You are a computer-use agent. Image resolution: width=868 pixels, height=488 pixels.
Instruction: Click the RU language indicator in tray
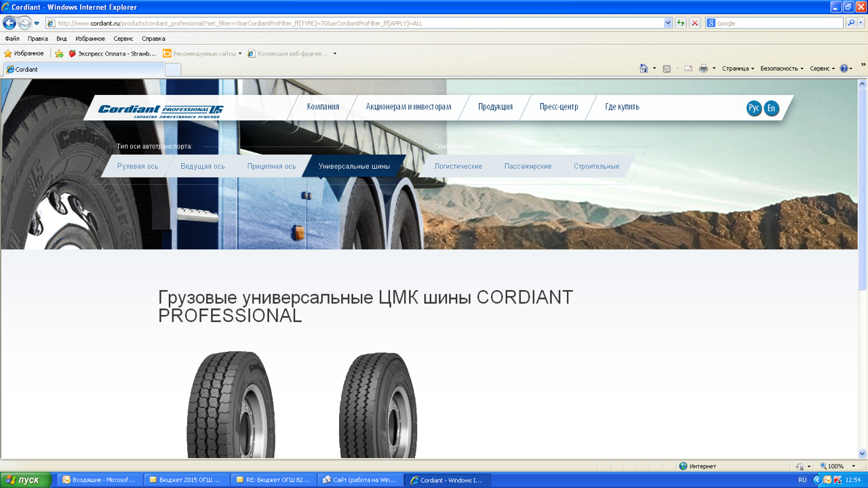tap(802, 480)
